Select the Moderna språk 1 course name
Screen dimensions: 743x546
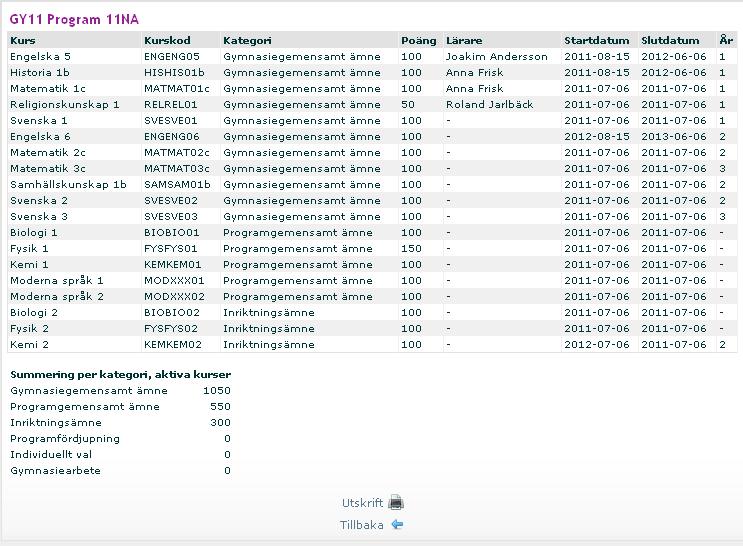tap(57, 281)
